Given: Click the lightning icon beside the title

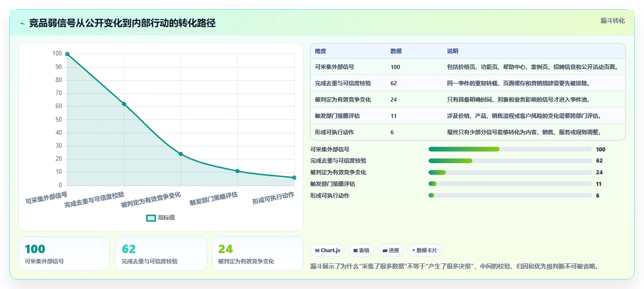Looking at the screenshot, I should tap(22, 23).
